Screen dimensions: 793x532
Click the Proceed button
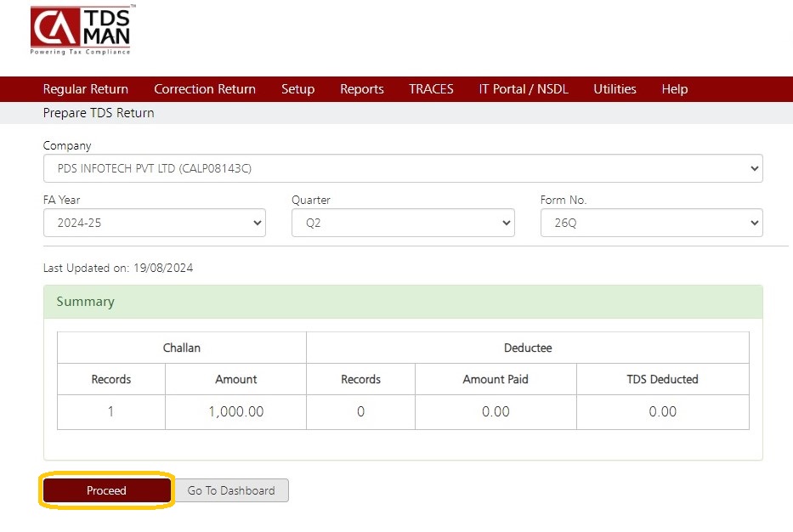tap(107, 490)
